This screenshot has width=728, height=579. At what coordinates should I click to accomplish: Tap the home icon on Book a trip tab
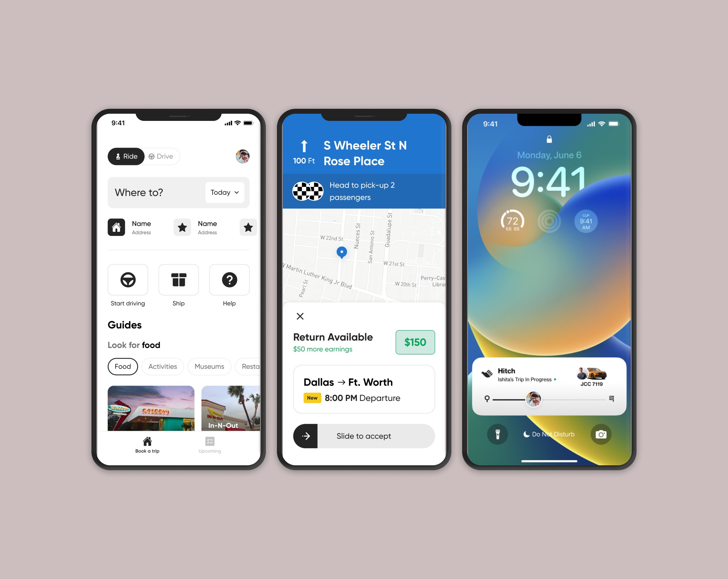coord(147,442)
